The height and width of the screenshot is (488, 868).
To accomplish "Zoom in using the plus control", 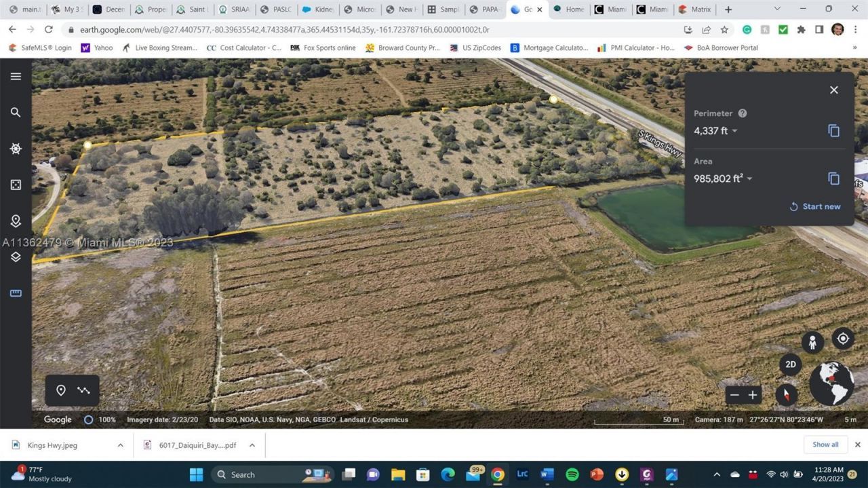I will pos(752,394).
